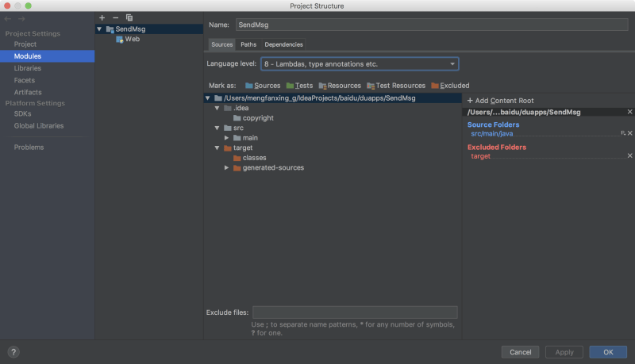Image resolution: width=635 pixels, height=364 pixels.
Task: Click the copy module icon
Action: pos(129,17)
